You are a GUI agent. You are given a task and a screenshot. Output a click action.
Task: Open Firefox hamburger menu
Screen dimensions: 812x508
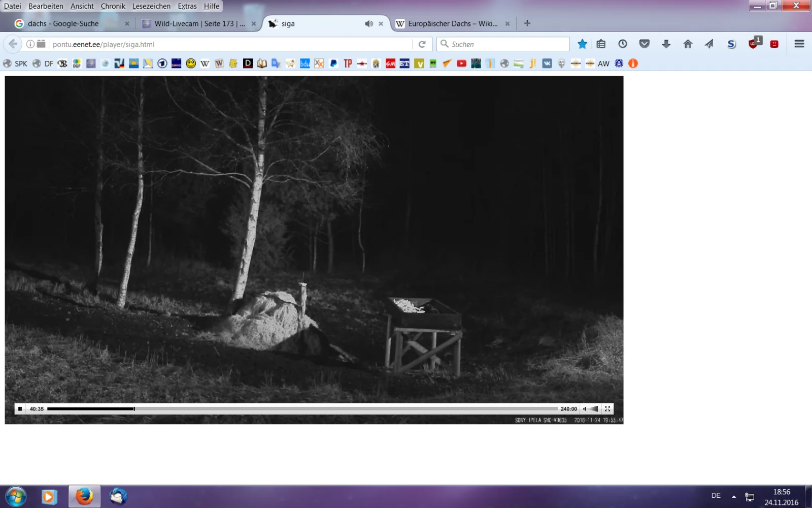point(799,44)
